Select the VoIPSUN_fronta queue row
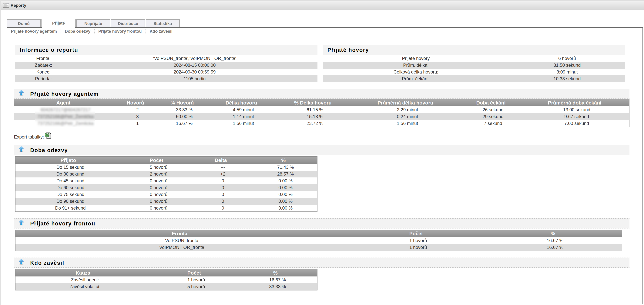This screenshot has height=305, width=644. [x=318, y=240]
